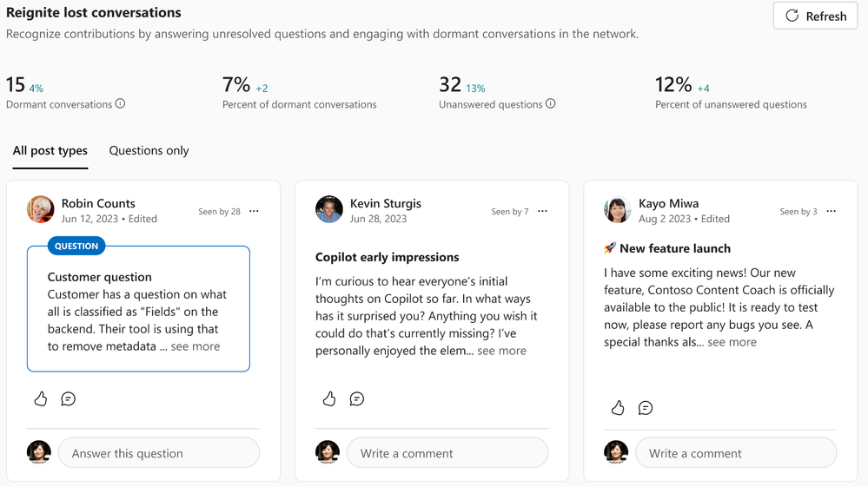Expand Customer question with see more

195,346
